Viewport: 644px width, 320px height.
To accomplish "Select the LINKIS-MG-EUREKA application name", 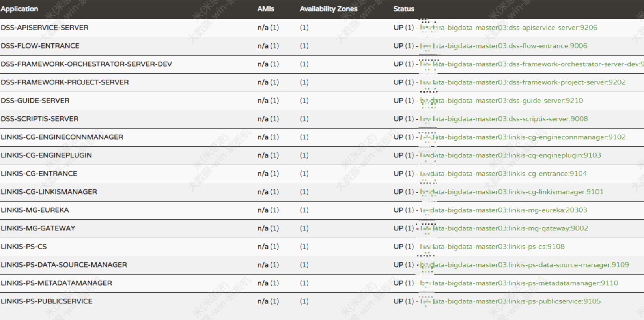I will click(35, 210).
